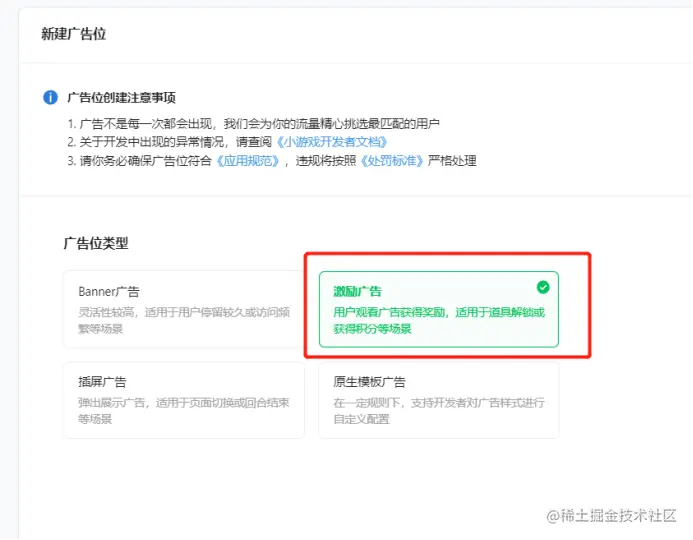Open the 《应用规范》 link
The image size is (693, 540).
tap(248, 160)
